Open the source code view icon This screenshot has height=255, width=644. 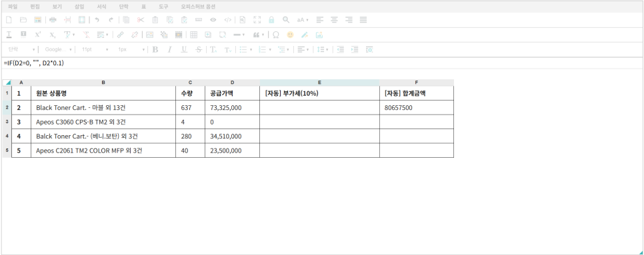227,20
